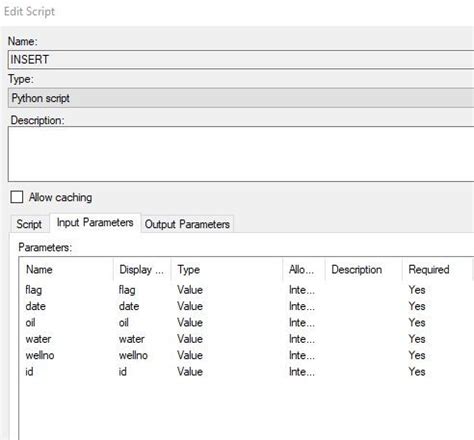
Task: Open the Output Parameters tab
Action: pyautogui.click(x=187, y=224)
